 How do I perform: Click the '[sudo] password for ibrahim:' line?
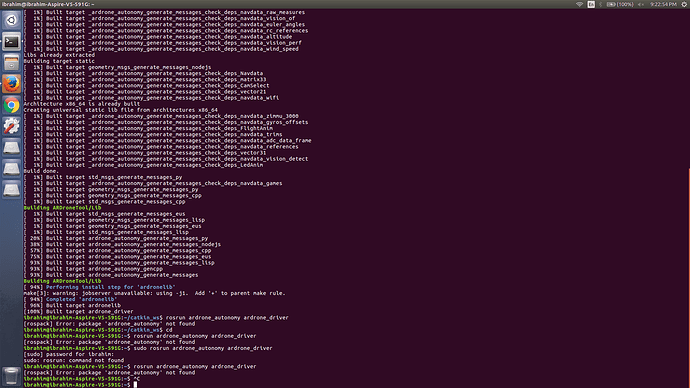click(69, 354)
